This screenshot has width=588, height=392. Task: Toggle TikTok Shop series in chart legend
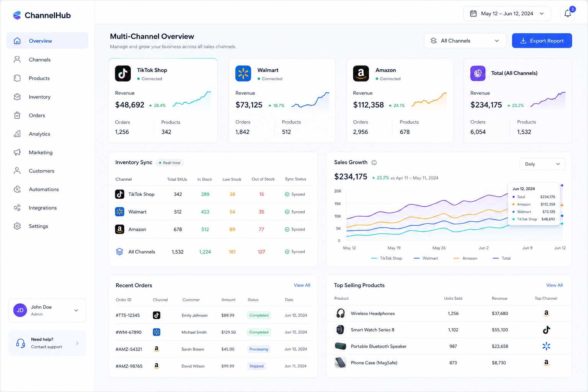tap(387, 258)
